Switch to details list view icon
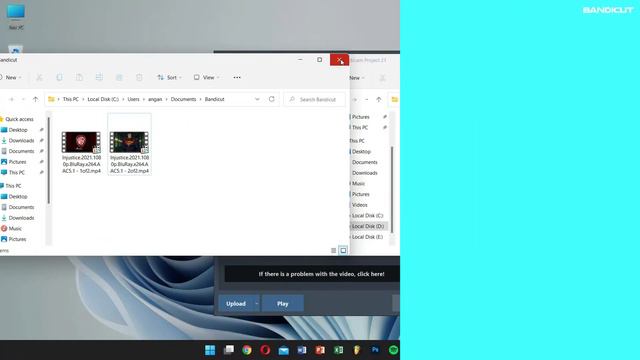 pos(333,251)
